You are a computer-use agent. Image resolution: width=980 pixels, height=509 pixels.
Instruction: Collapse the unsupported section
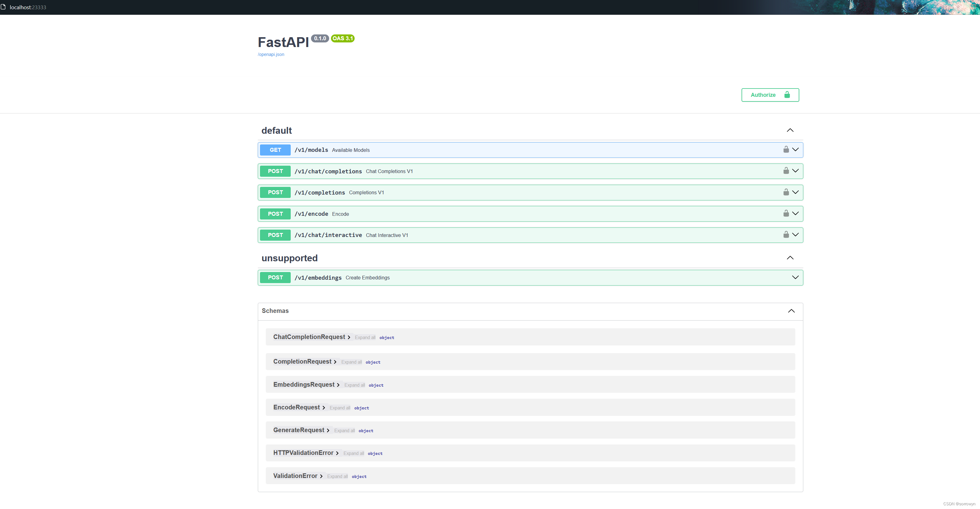click(790, 258)
